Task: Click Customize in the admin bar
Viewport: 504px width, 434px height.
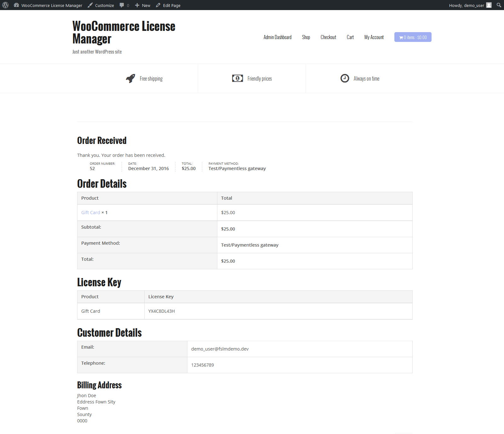Action: (x=101, y=5)
